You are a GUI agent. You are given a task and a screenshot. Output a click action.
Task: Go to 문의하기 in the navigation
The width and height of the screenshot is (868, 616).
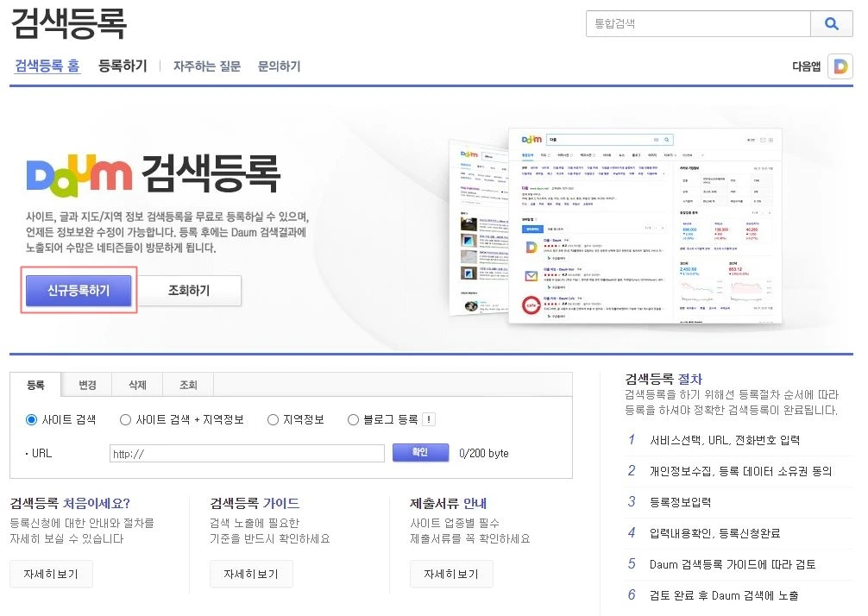pyautogui.click(x=278, y=66)
